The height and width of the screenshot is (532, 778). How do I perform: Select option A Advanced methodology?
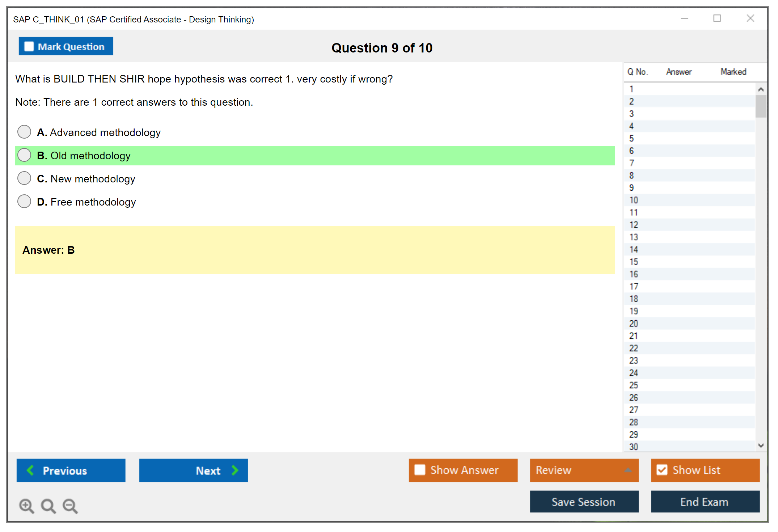(24, 132)
